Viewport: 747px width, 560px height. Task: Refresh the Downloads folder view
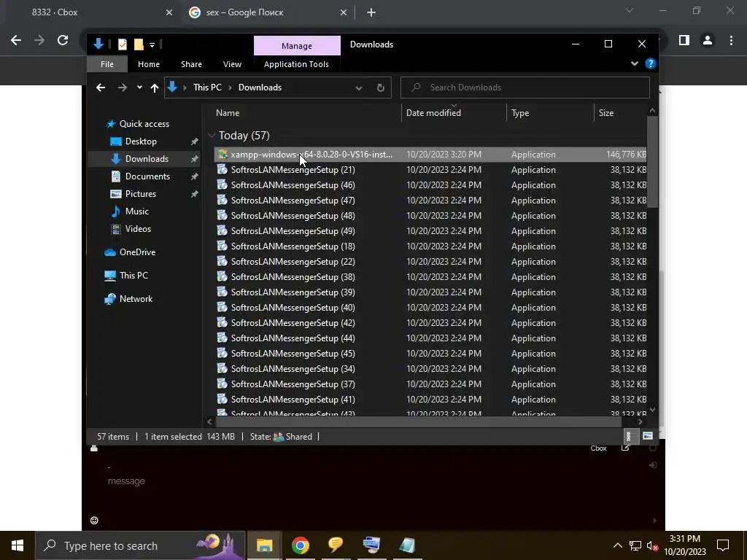click(380, 87)
